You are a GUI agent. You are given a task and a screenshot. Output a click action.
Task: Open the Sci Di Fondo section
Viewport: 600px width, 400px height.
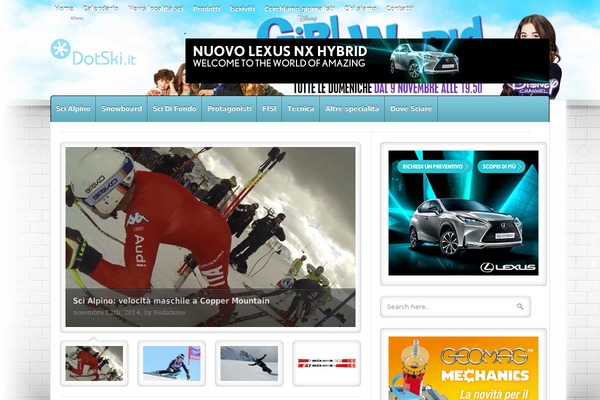[174, 109]
